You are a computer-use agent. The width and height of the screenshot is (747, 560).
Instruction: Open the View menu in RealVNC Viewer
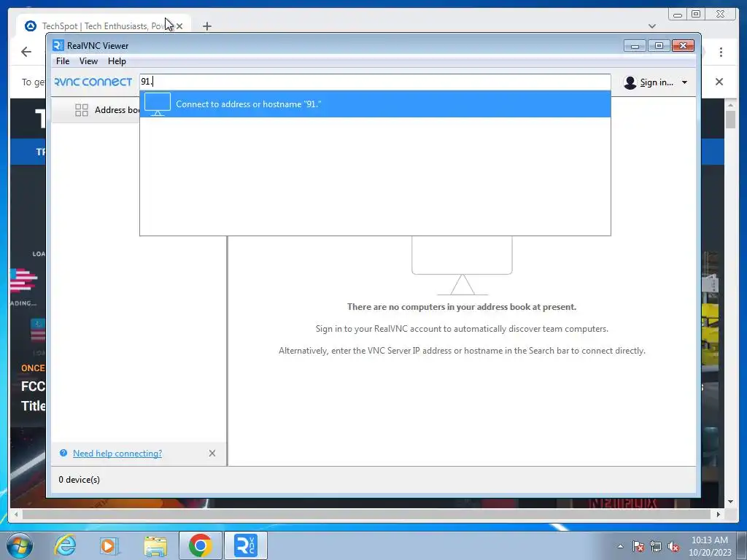pyautogui.click(x=88, y=61)
